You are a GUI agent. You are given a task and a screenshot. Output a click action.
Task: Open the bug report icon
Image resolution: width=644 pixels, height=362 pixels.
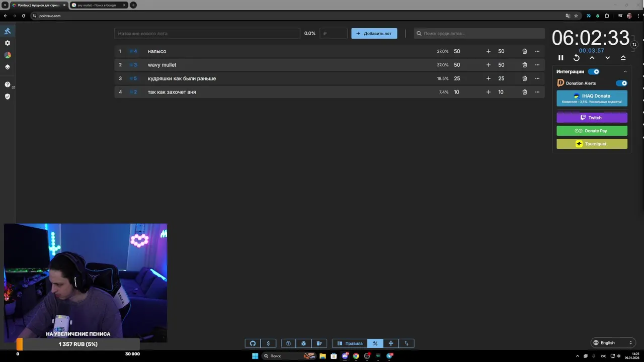[x=303, y=343]
